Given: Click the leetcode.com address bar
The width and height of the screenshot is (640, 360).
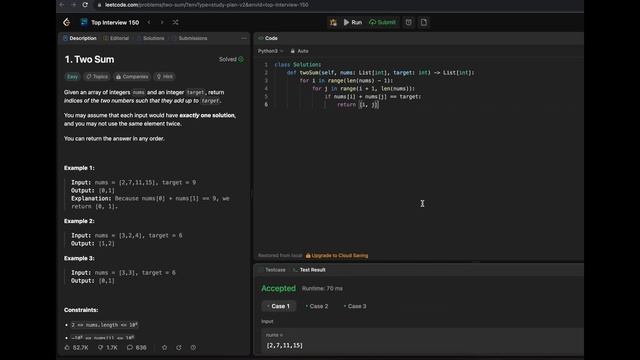Looking at the screenshot, I should 206,5.
